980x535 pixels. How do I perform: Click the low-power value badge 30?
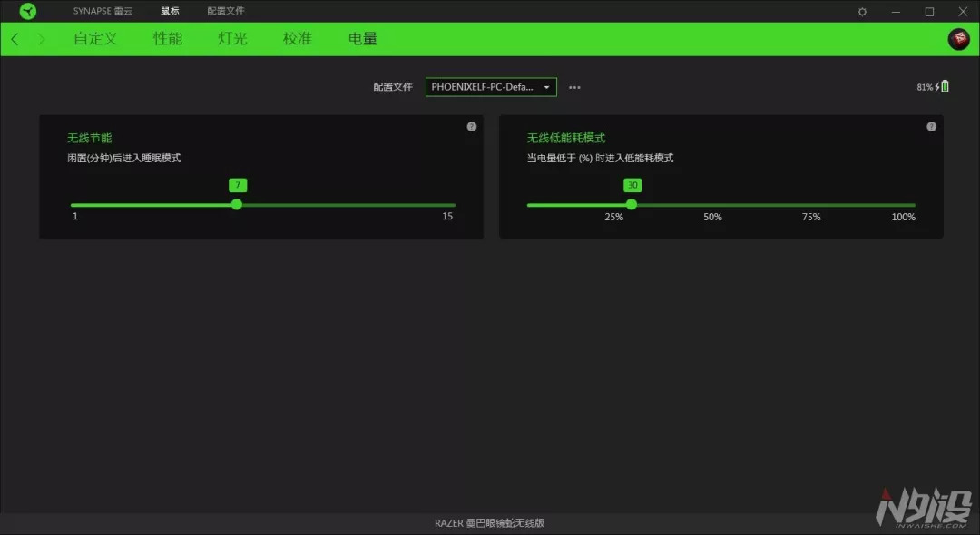(x=632, y=185)
